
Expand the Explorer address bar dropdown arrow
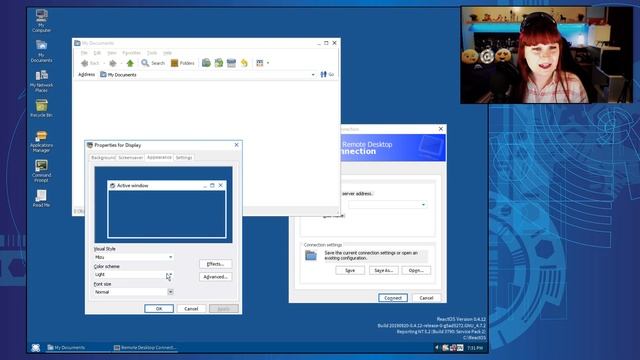tap(313, 75)
